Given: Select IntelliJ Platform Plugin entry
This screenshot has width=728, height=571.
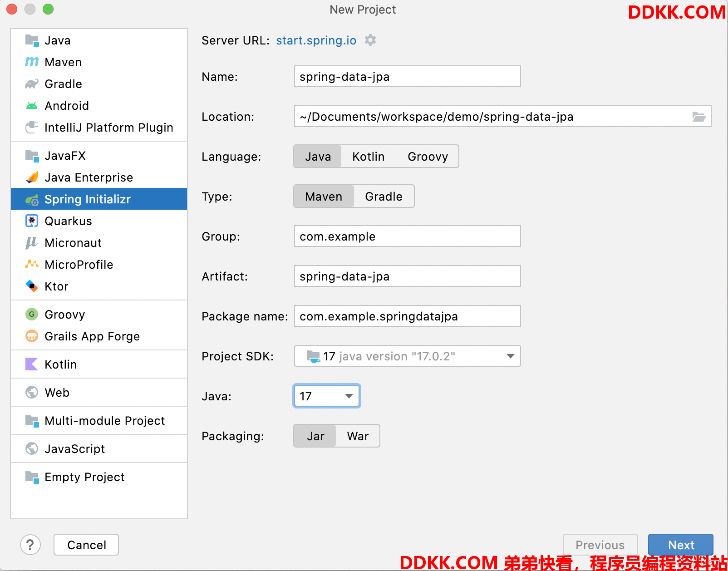Looking at the screenshot, I should (x=99, y=128).
